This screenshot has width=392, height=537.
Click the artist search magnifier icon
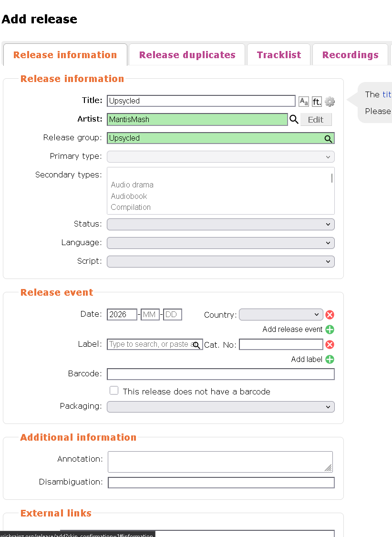[x=294, y=119]
